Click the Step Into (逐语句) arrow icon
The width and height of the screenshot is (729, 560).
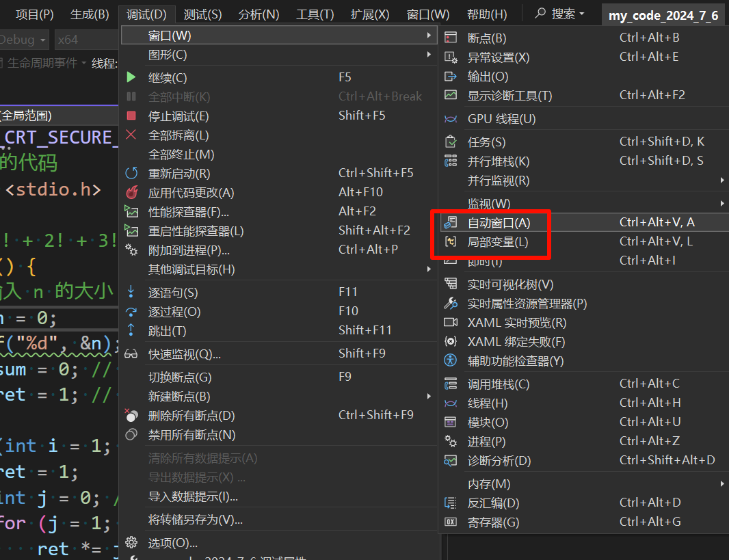click(131, 293)
